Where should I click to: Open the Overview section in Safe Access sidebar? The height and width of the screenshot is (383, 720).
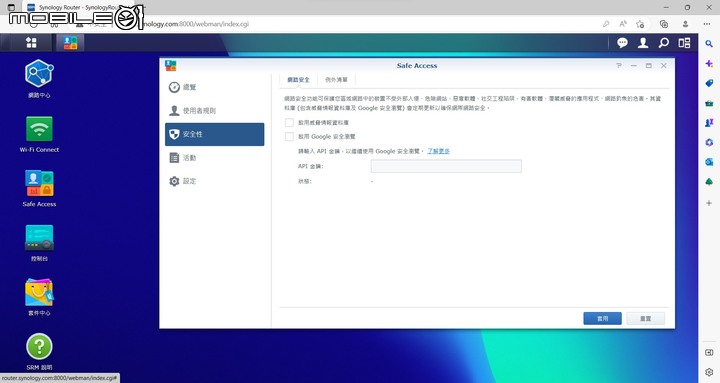point(214,87)
